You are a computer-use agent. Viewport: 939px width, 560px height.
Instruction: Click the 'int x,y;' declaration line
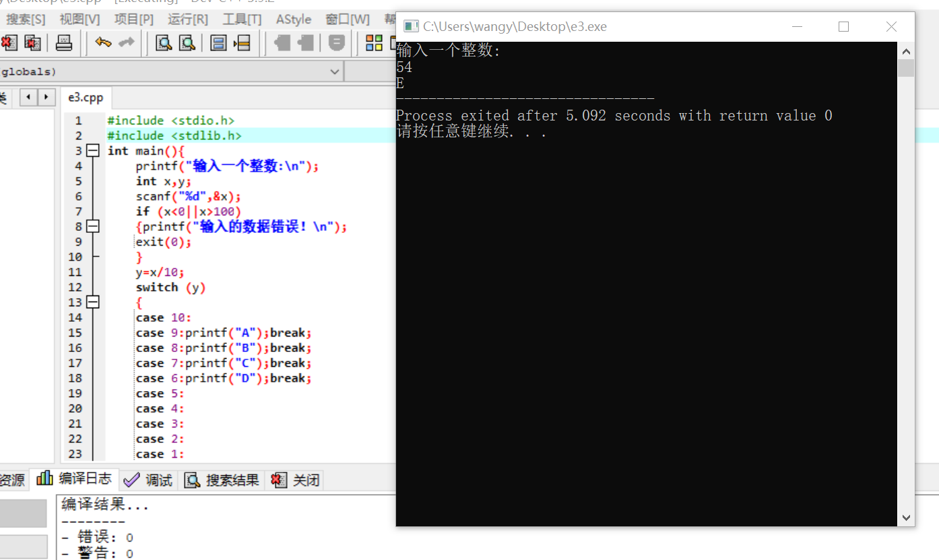pos(164,181)
